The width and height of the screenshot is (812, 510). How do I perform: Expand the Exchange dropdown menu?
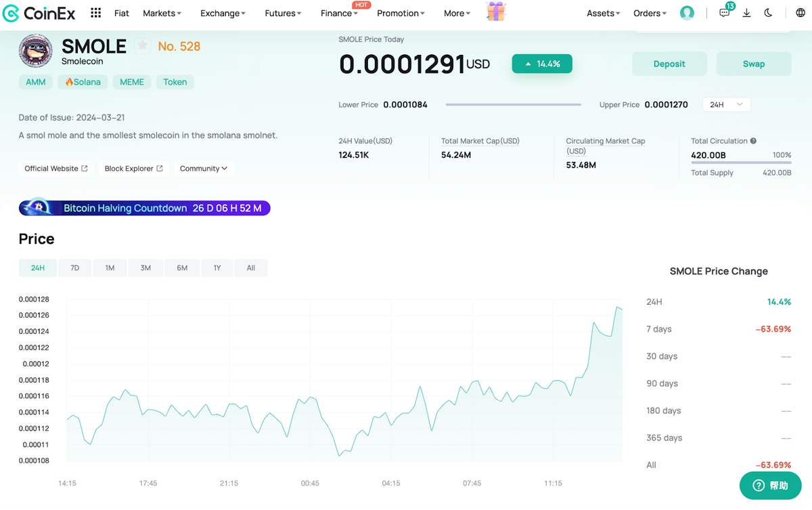point(223,13)
